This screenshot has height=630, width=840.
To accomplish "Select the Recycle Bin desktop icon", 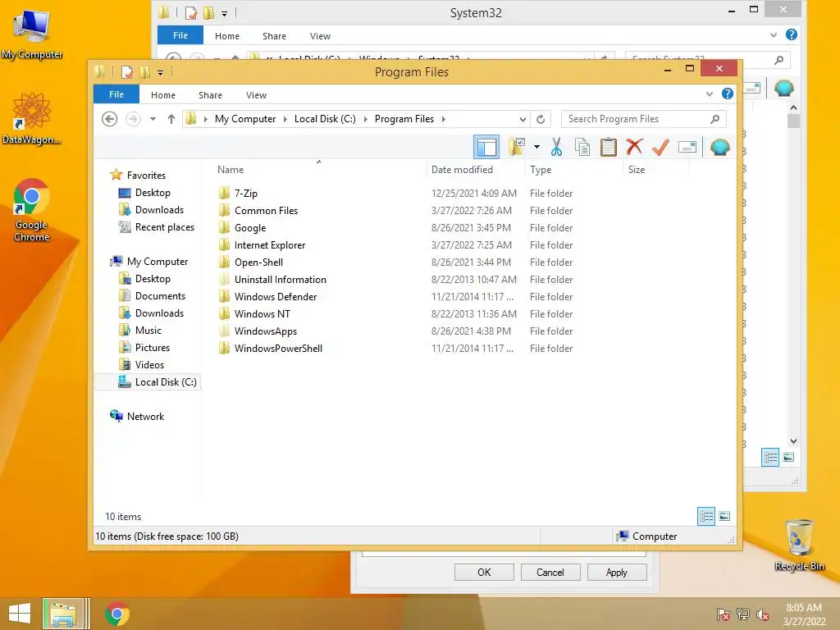I will point(799,545).
